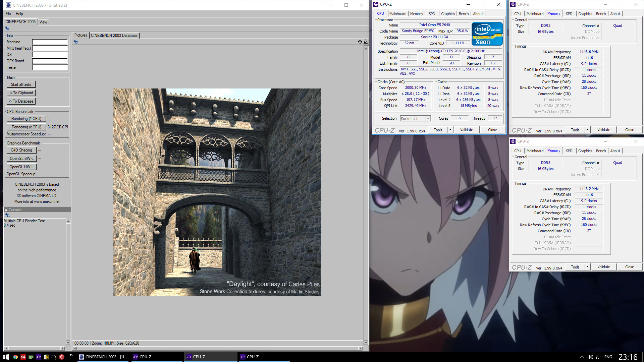The height and width of the screenshot is (362, 644).
Task: Show hidden system tray icons
Action: [582, 357]
